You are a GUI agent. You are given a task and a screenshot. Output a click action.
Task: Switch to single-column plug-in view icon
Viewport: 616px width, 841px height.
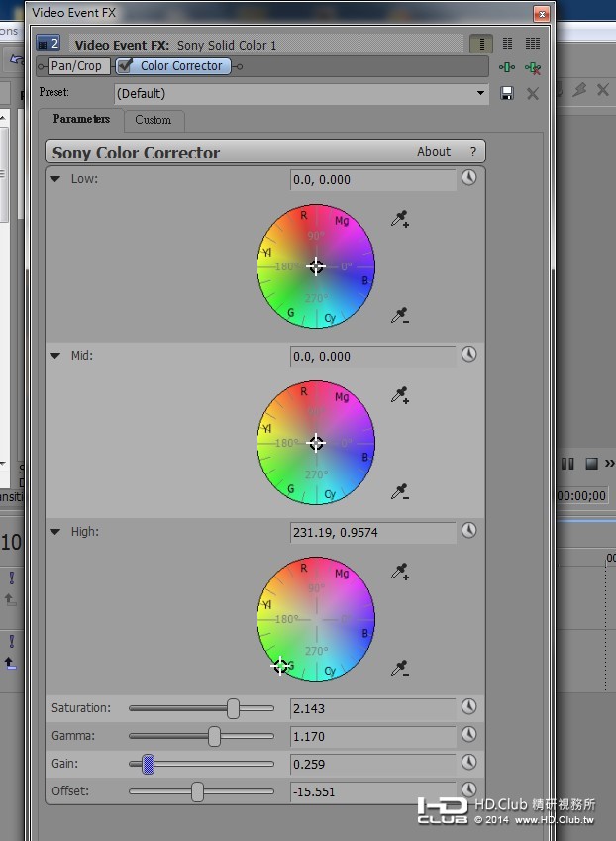point(481,44)
